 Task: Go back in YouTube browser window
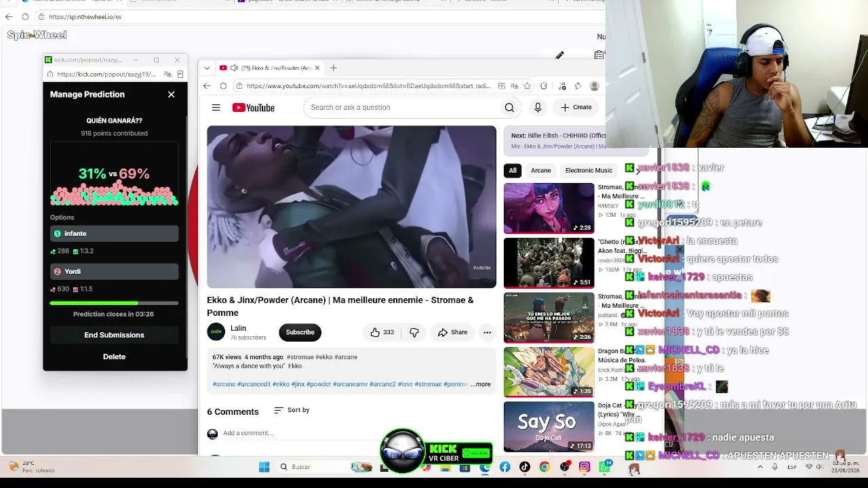point(207,86)
